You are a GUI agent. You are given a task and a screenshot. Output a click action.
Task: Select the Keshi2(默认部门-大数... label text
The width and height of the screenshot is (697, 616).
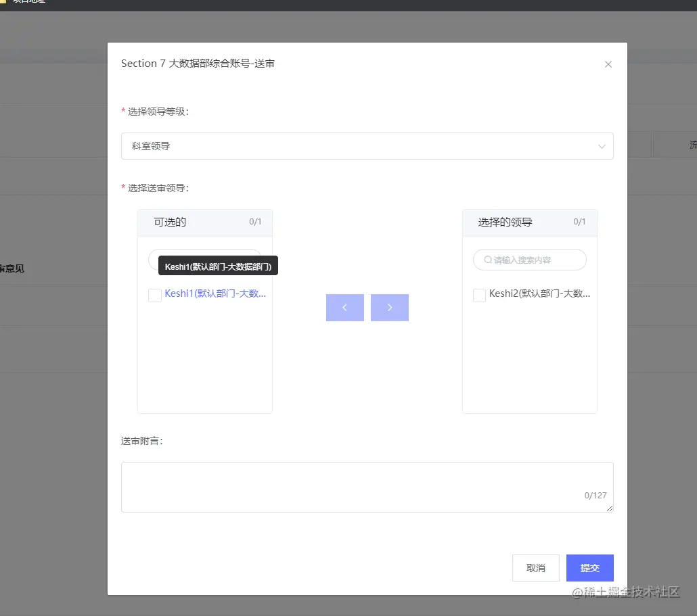[x=539, y=293]
